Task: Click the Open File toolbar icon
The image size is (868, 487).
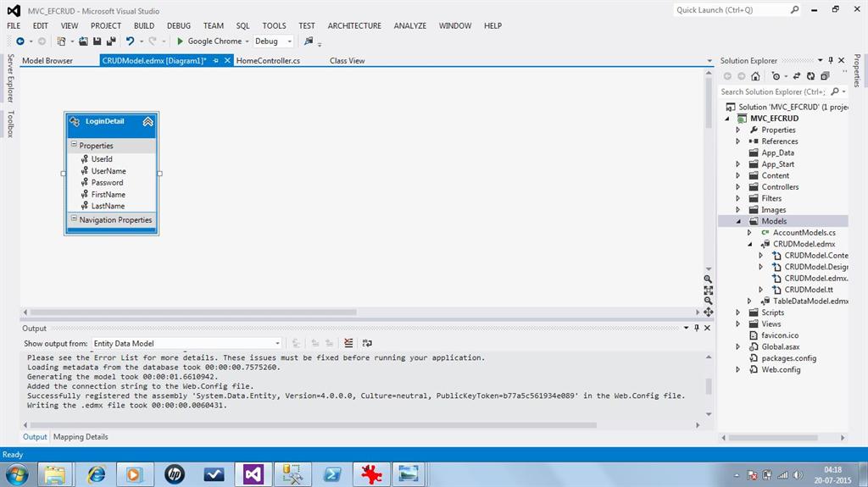Action: 83,41
